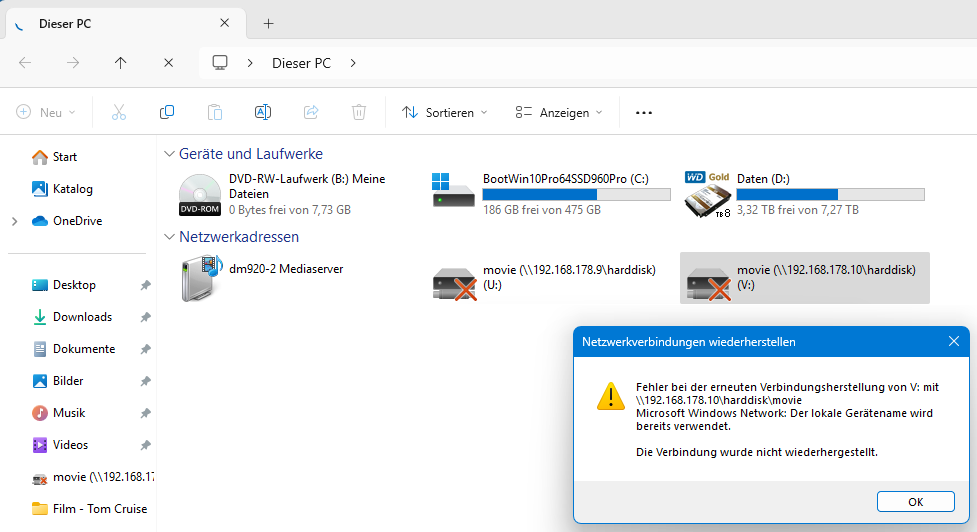Open the DVD-RW drive (B:) icon
The height and width of the screenshot is (532, 977).
201,194
